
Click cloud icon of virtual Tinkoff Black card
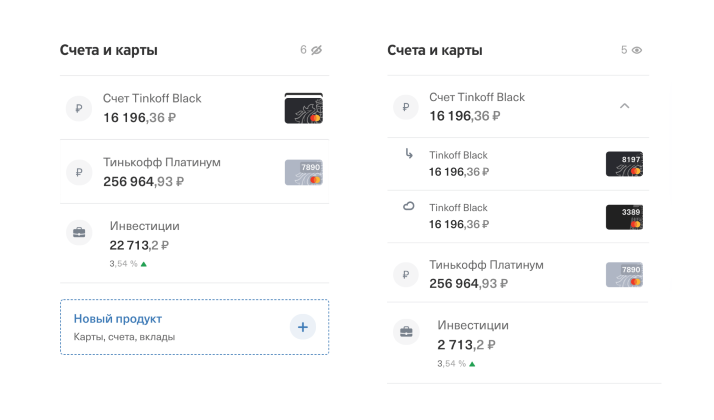coord(408,207)
